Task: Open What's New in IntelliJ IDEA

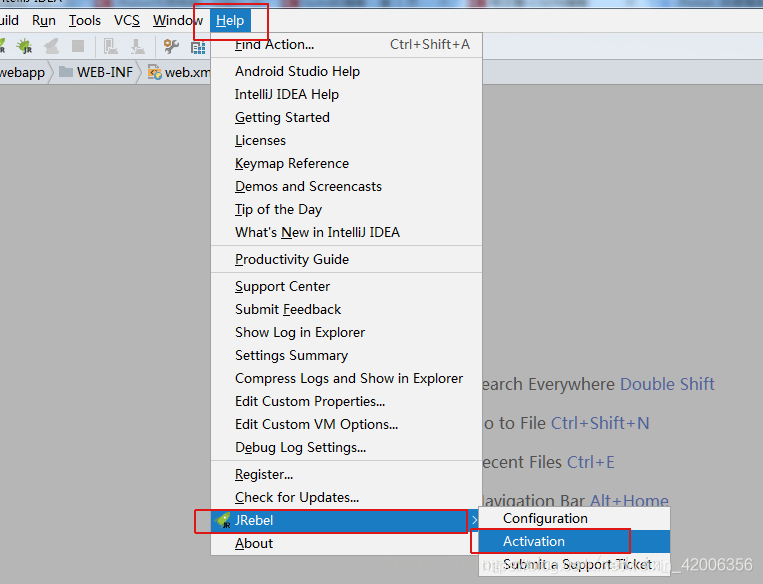Action: coord(346,233)
